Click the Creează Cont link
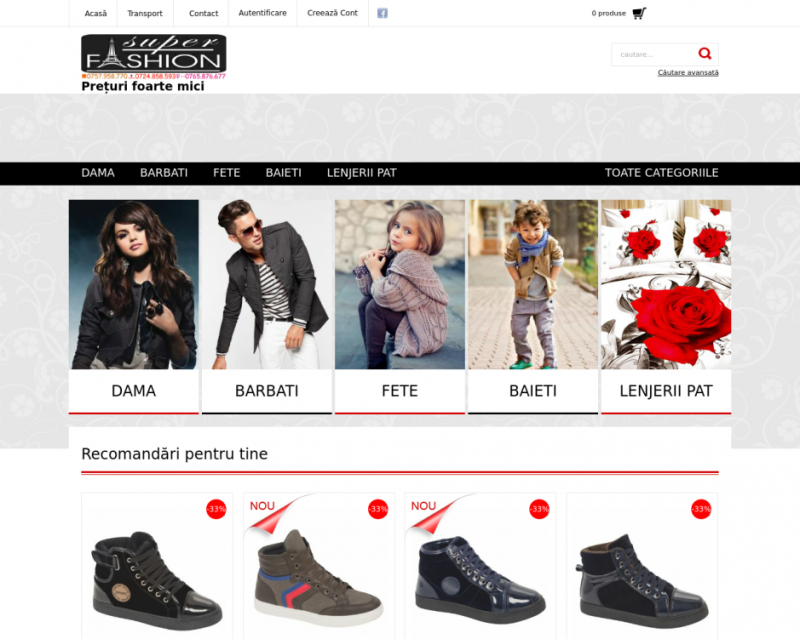Viewport: 800px width, 639px height. pyautogui.click(x=332, y=13)
